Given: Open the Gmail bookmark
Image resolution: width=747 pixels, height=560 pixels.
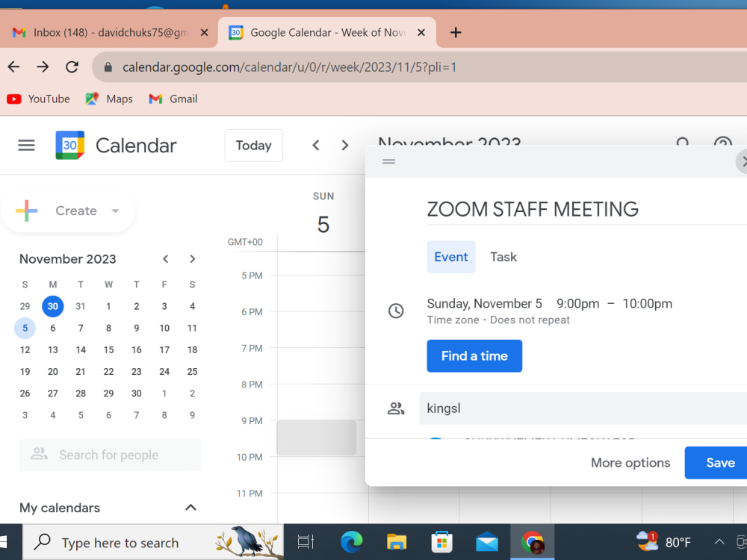Looking at the screenshot, I should click(x=173, y=99).
